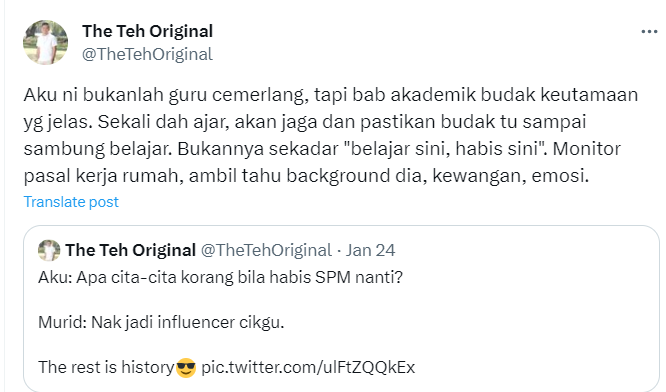Click the quoted line 'Aku: Apa cita-cita korang'
The image size is (666, 392).
tap(220, 277)
